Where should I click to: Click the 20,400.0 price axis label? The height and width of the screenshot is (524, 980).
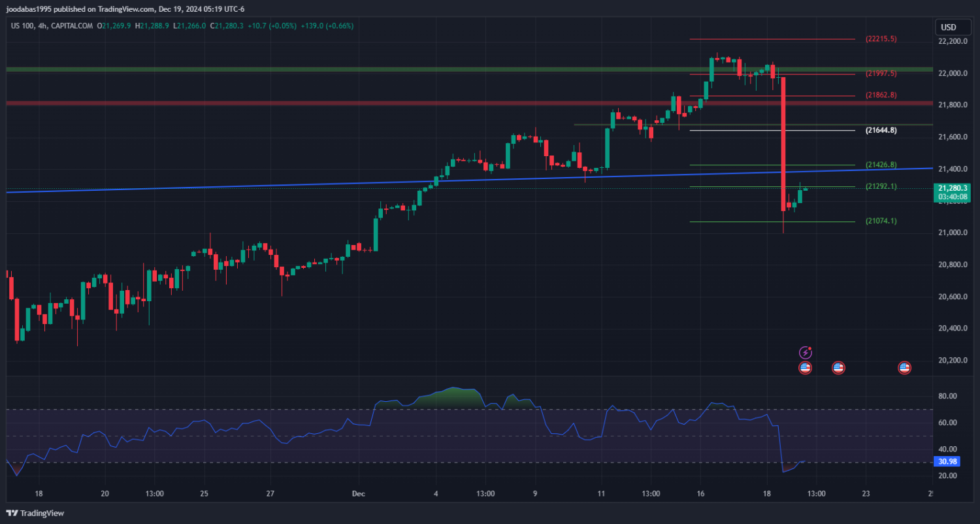[952, 329]
